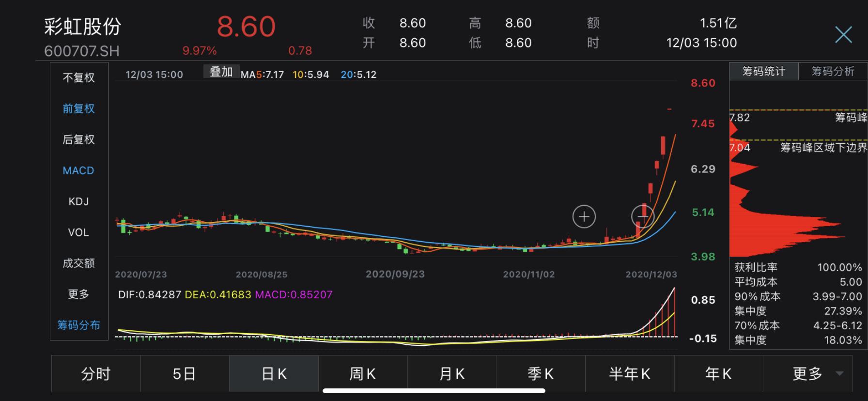The width and height of the screenshot is (868, 401).
Task: Open the 5日 chart tab
Action: click(185, 373)
